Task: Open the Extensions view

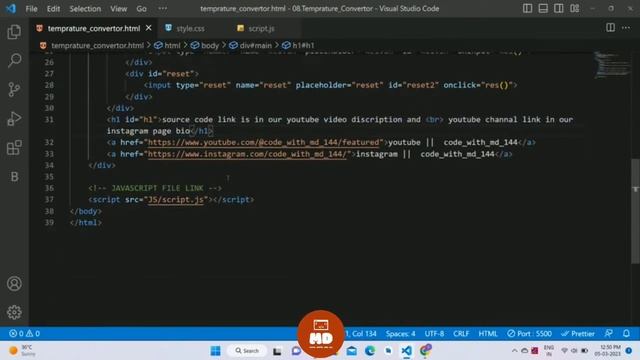Action: click(x=14, y=148)
